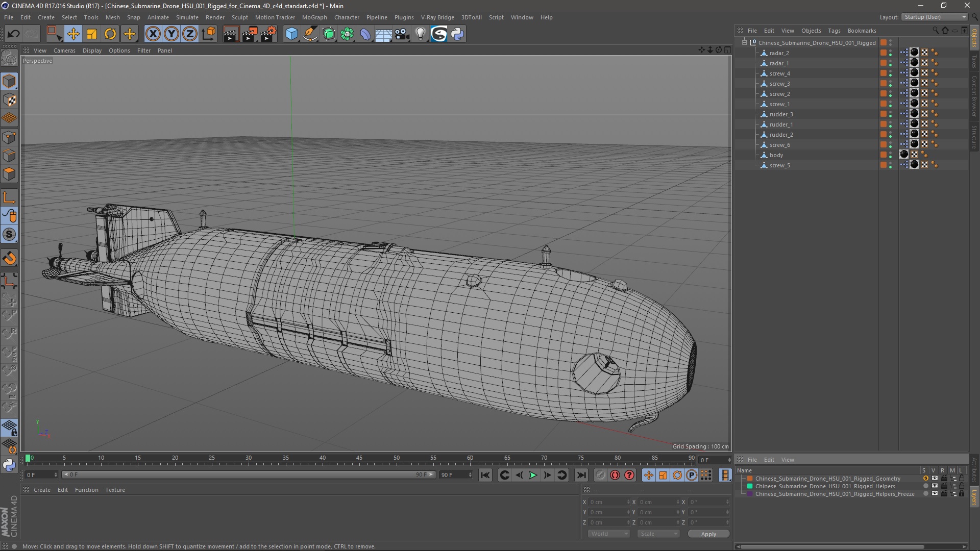The height and width of the screenshot is (551, 980).
Task: Toggle solo of Rigged_Geometry layer
Action: tap(925, 479)
